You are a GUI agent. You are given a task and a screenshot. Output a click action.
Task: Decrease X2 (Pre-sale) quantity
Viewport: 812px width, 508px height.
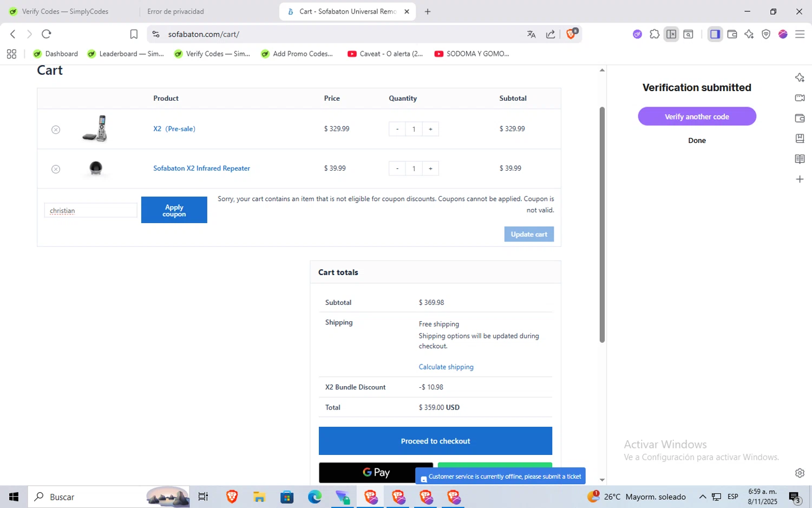click(397, 129)
